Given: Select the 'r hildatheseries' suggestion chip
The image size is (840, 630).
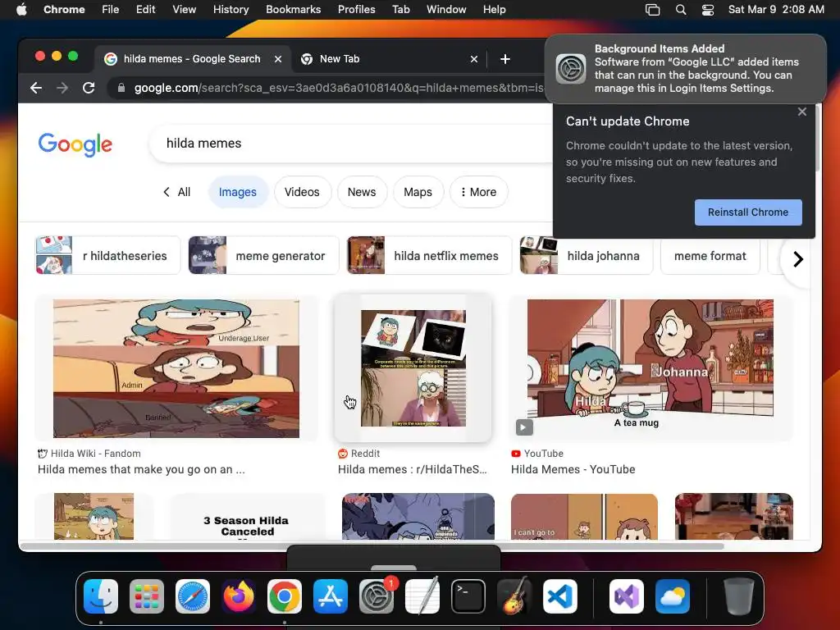Looking at the screenshot, I should pyautogui.click(x=107, y=256).
